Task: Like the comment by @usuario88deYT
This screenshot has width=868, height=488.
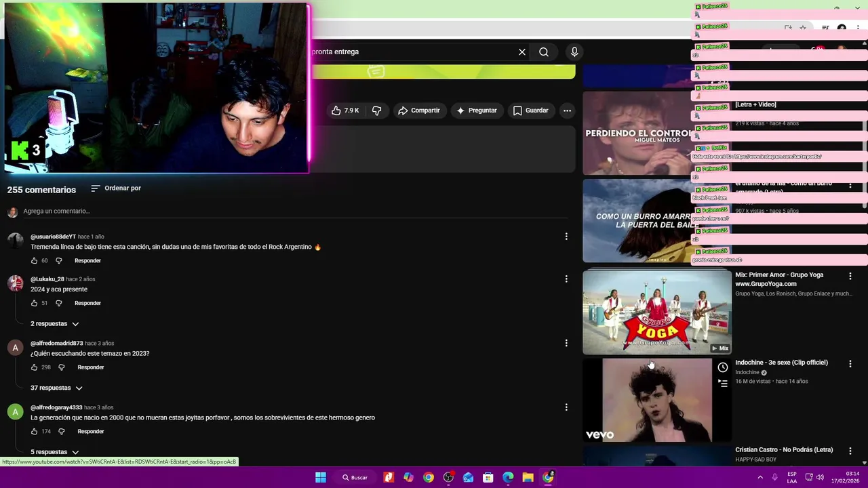Action: pos(35,261)
